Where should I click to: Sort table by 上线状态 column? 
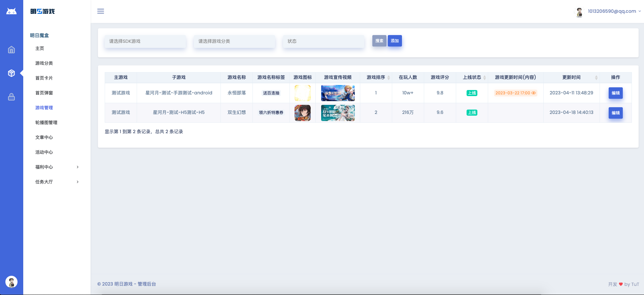coord(484,78)
